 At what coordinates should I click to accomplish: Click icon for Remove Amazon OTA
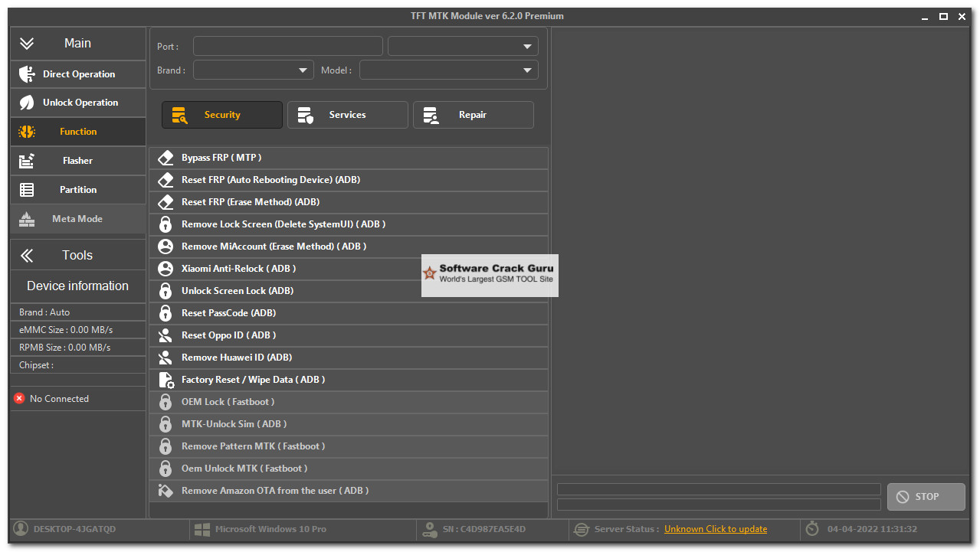coord(166,491)
